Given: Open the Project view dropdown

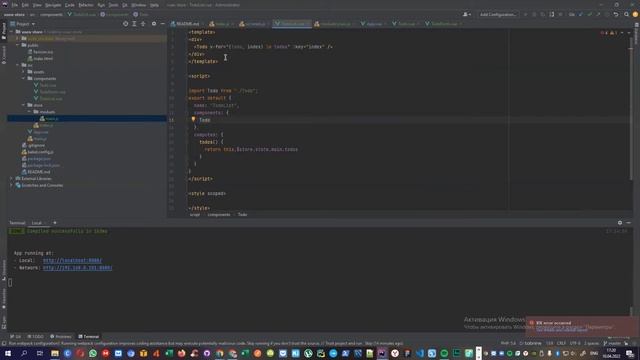Looking at the screenshot, I should 23,24.
